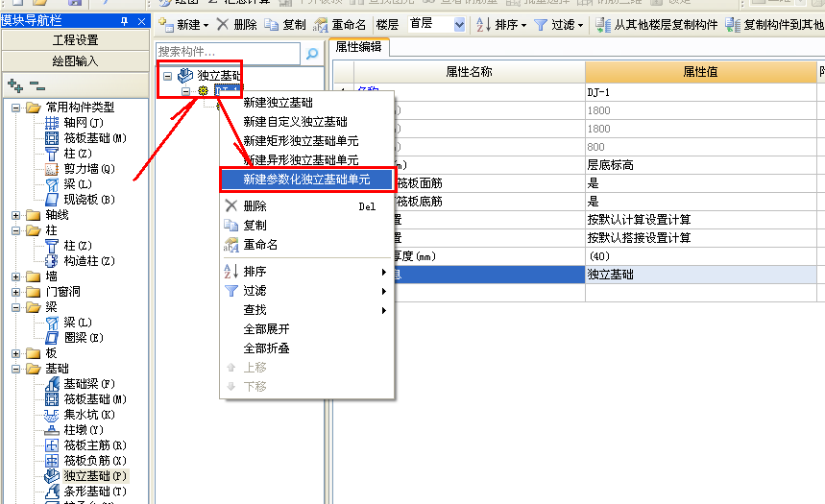Pin the 模块导航栏 panel

click(125, 21)
